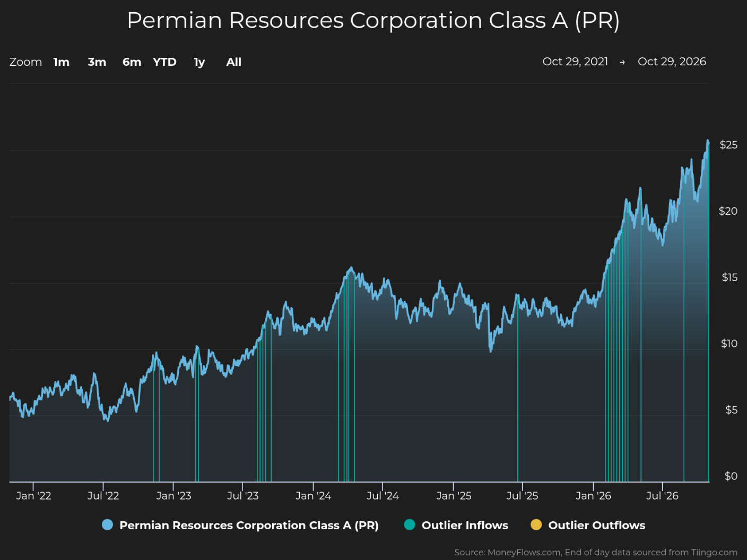This screenshot has width=747, height=560.
Task: Click the Jan '23 axis label
Action: (x=173, y=496)
